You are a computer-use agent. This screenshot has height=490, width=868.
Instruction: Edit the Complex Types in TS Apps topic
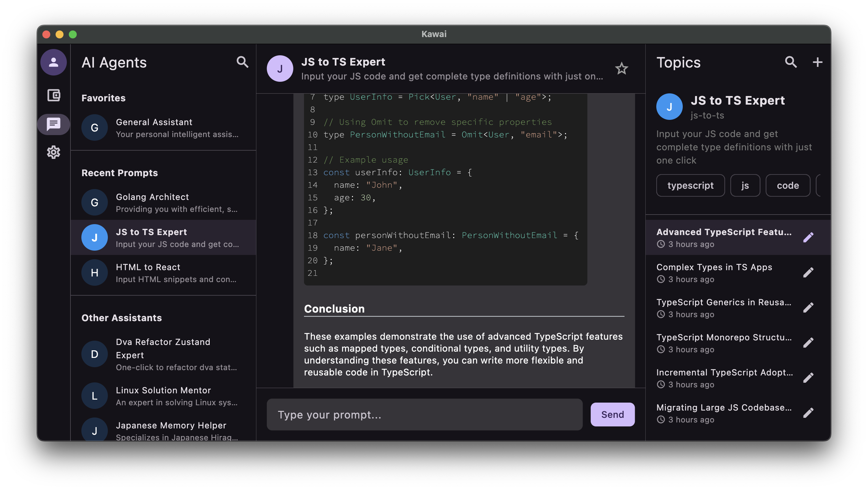pyautogui.click(x=808, y=272)
